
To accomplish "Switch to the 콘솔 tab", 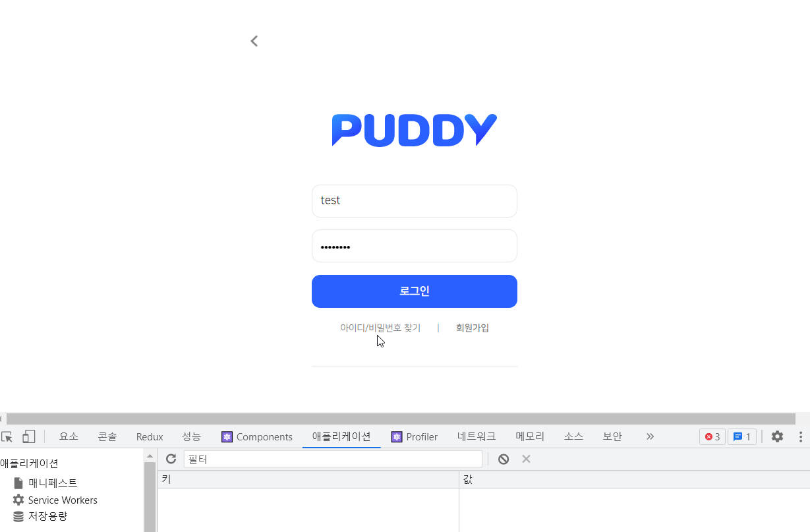I will pos(107,436).
